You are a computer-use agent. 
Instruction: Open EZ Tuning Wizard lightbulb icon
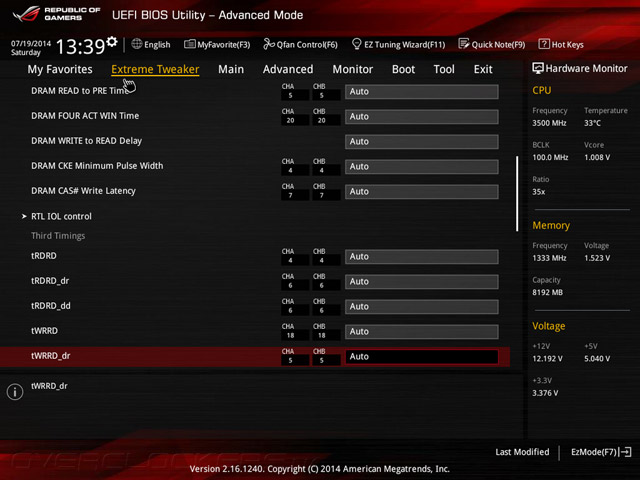coord(356,44)
